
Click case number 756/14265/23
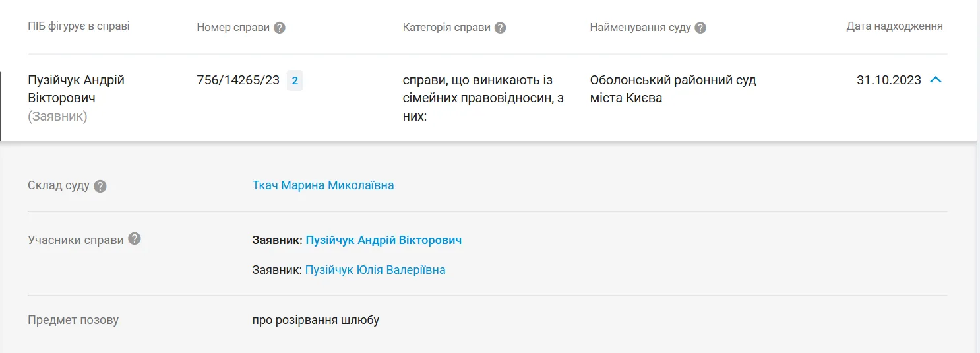pyautogui.click(x=238, y=80)
